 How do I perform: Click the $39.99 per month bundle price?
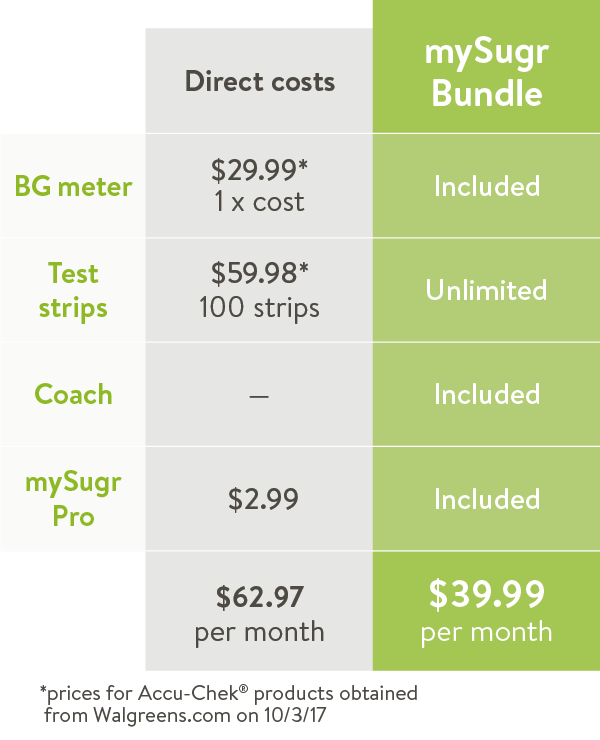(487, 611)
